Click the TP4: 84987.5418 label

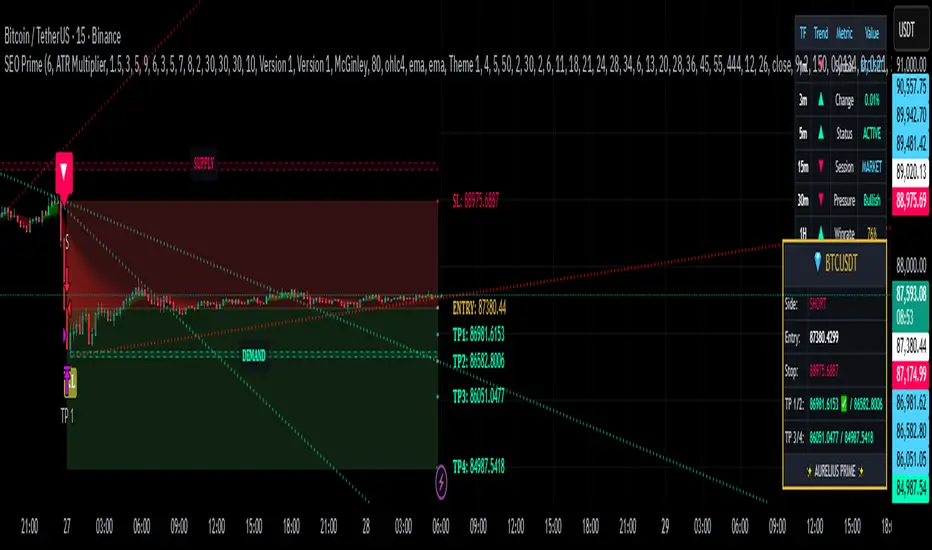(x=478, y=467)
